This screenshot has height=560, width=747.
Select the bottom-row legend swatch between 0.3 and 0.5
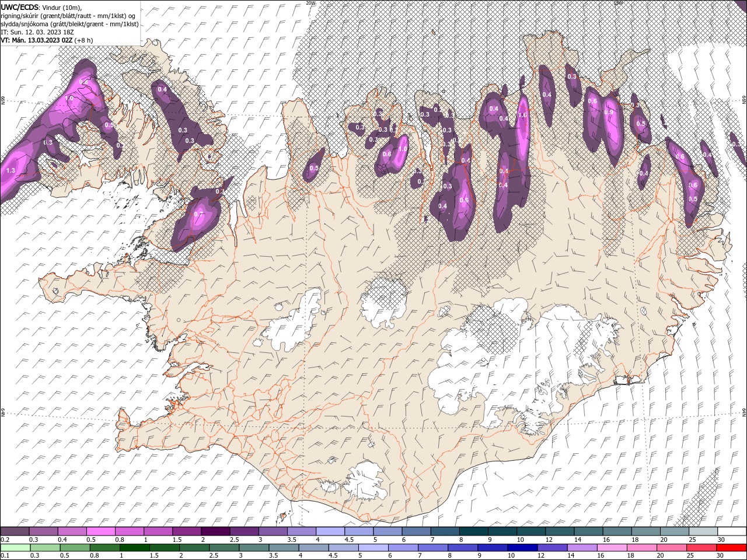pyautogui.click(x=44, y=548)
